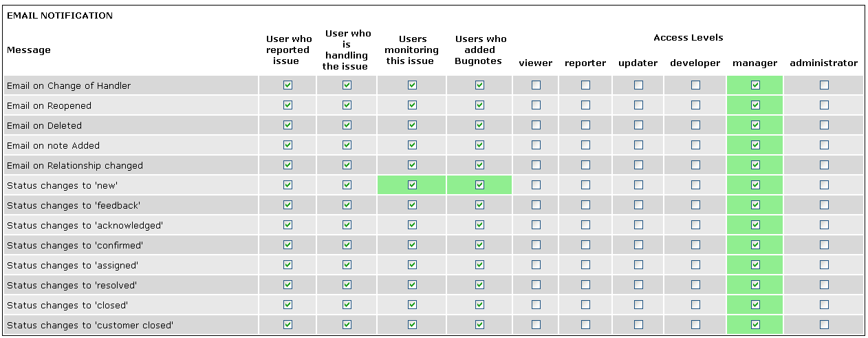Uncheck monitoring users for Email on Reopened
Viewport: 868px width, 338px height.
[x=412, y=105]
